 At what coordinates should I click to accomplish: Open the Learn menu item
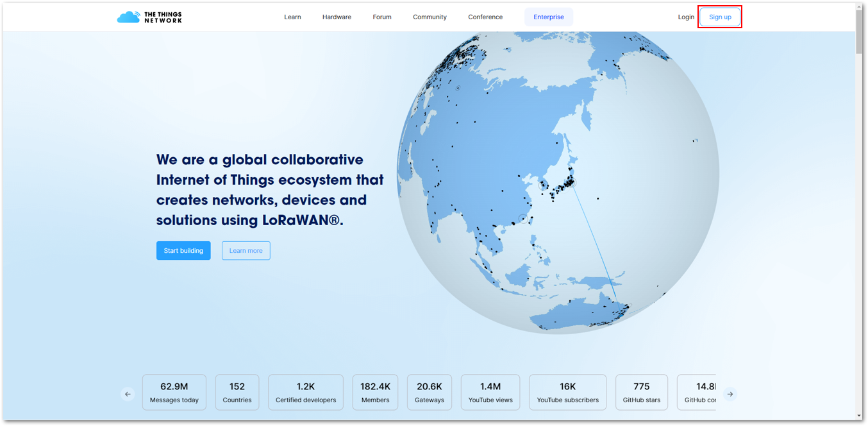point(292,17)
